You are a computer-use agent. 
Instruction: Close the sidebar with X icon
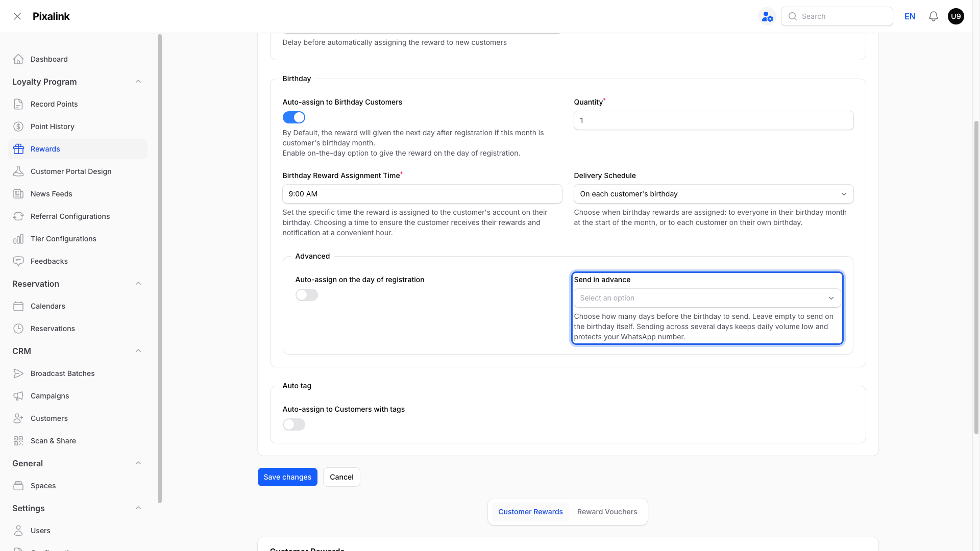(17, 16)
